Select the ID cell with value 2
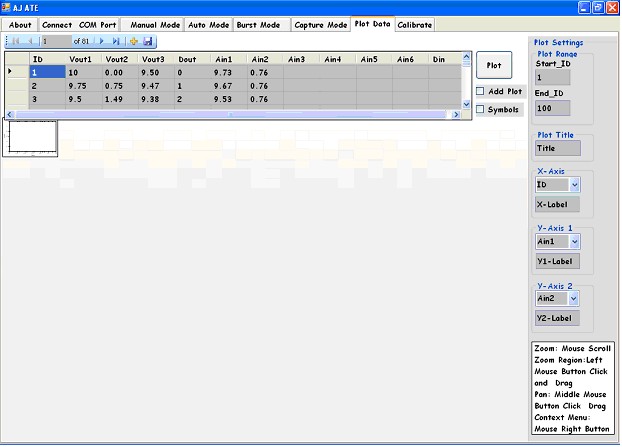 point(47,86)
